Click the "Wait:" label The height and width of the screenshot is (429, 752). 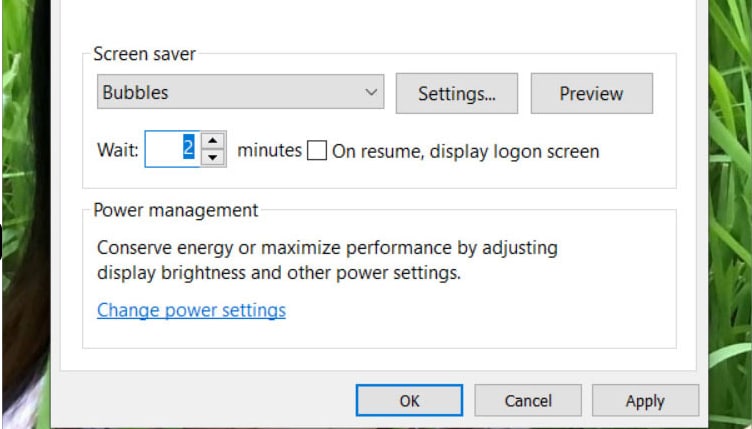(x=117, y=151)
